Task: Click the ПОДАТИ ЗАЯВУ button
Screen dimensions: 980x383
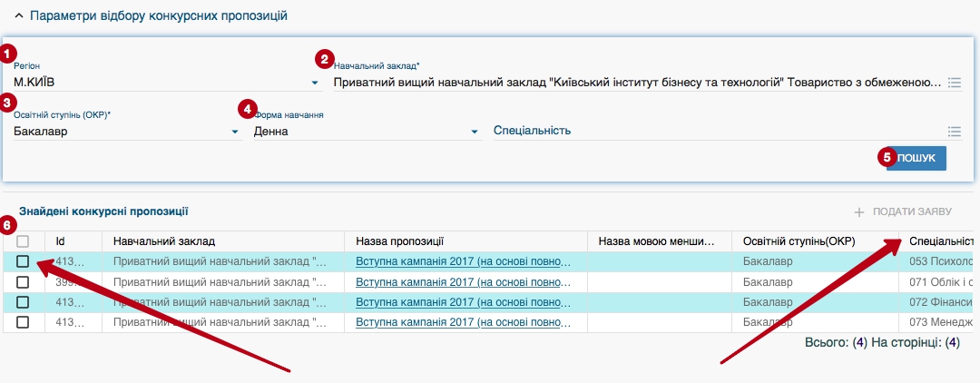Action: click(x=911, y=211)
